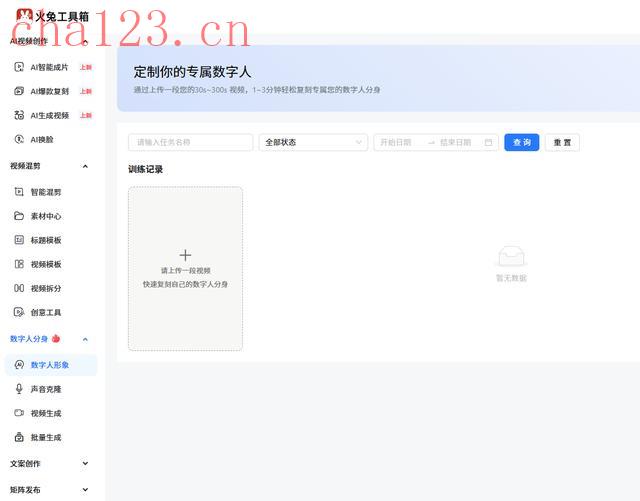Select 数字人形象 menu item
640x501 pixels.
click(50, 365)
